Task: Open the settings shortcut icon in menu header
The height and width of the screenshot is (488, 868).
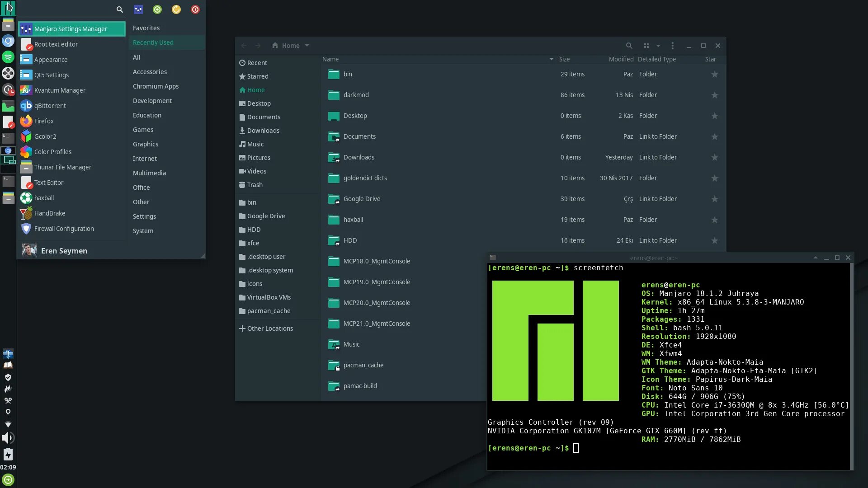Action: click(x=138, y=9)
